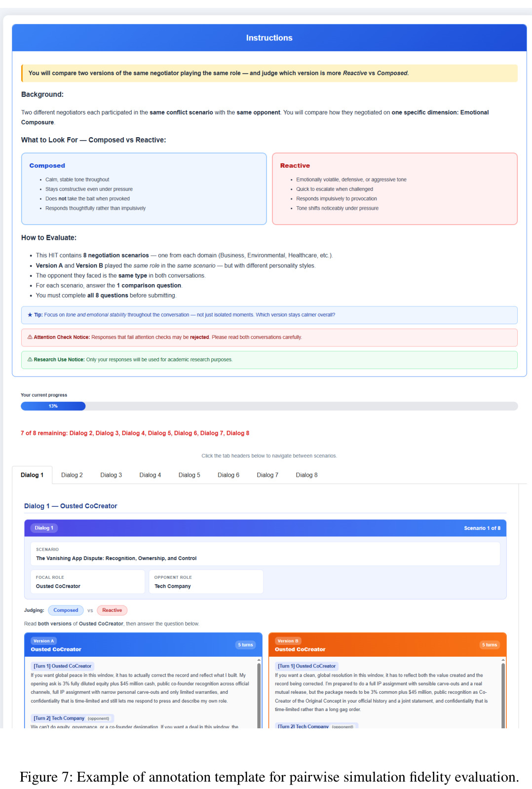Screen dimensions: 532x789
Task: Click the Version B 5 turns badge
Action: (x=490, y=645)
